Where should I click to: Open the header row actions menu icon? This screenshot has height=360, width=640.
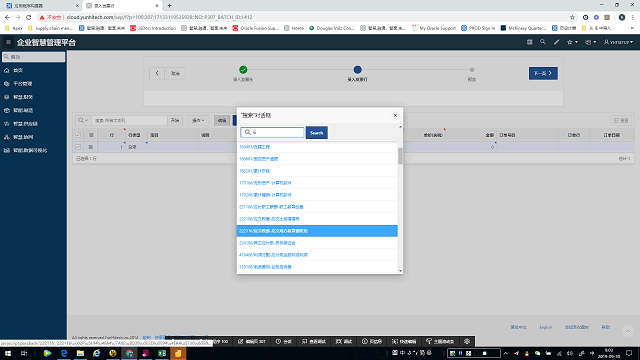click(x=91, y=135)
